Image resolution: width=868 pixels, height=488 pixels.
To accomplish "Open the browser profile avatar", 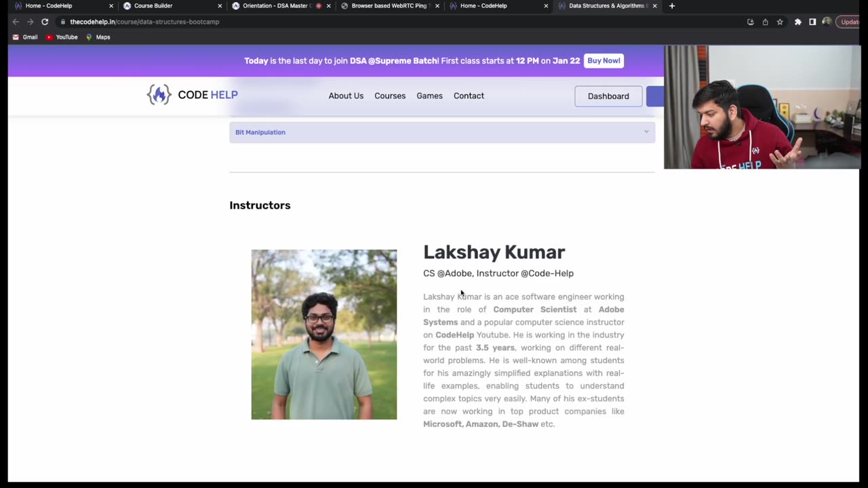I will tap(827, 22).
